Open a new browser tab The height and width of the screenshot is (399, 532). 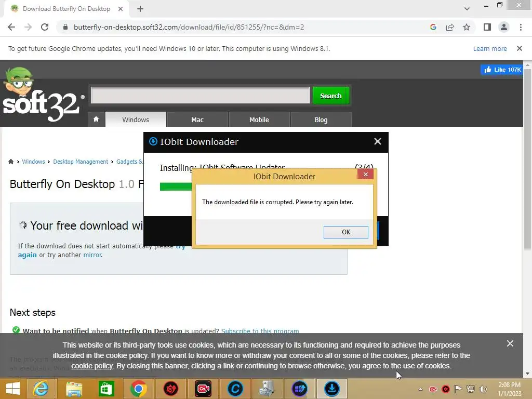pos(140,9)
